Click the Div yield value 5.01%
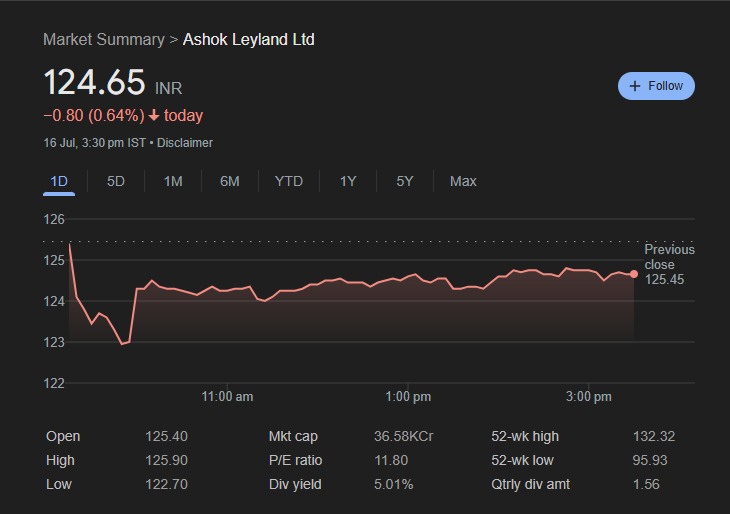Screen dimensions: 730x514 point(393,484)
